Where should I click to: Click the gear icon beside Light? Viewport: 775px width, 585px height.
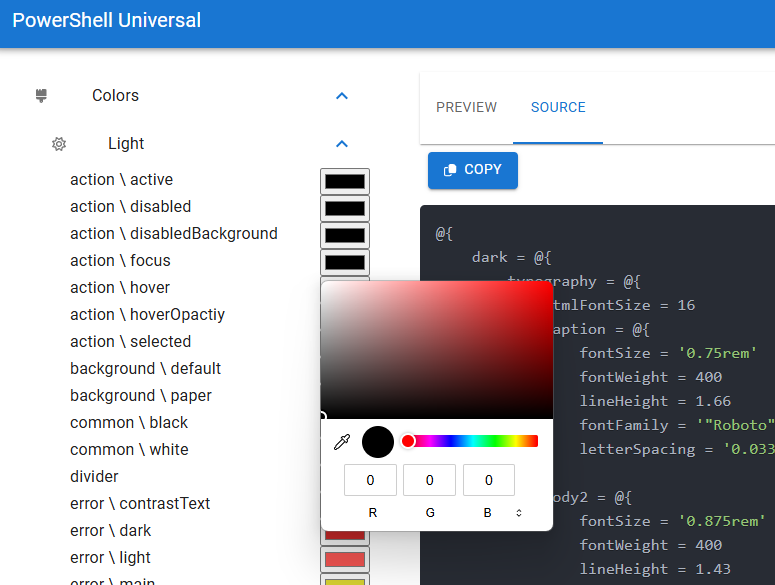coord(59,144)
